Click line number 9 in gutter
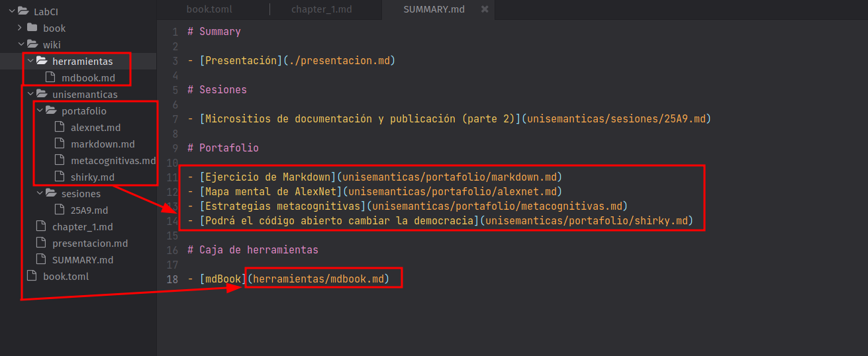Screen dimensions: 868x356 pos(175,148)
